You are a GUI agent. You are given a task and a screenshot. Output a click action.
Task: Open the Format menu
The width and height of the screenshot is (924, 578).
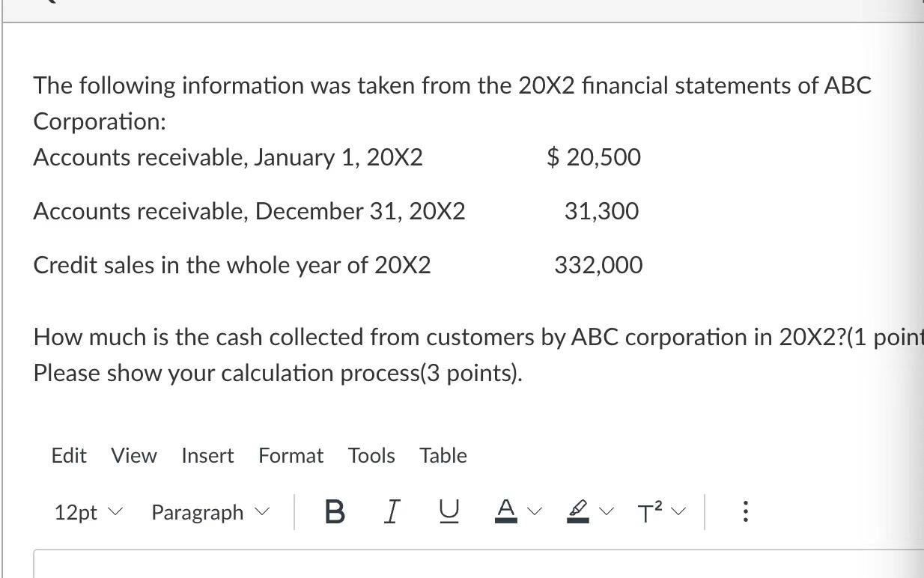(x=291, y=455)
